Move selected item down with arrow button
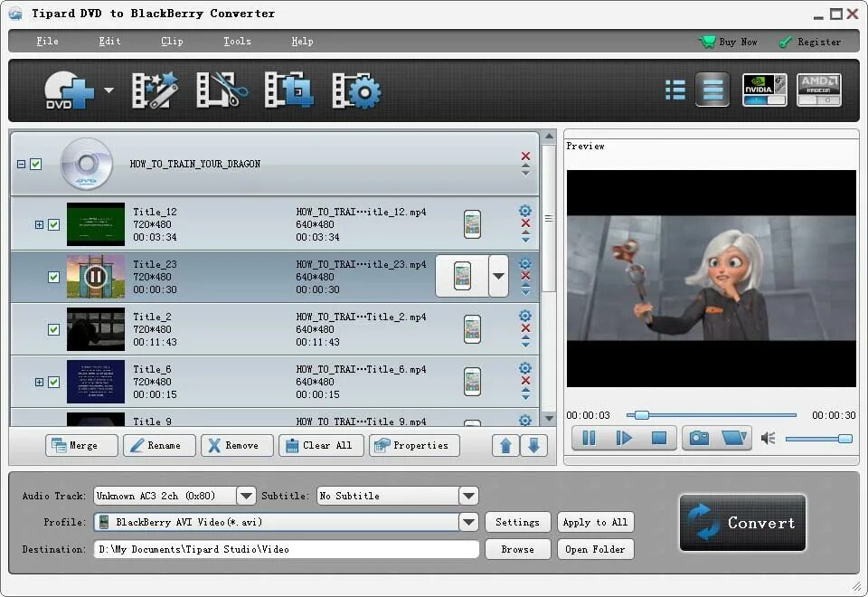Viewport: 868px width, 597px height. tap(533, 445)
